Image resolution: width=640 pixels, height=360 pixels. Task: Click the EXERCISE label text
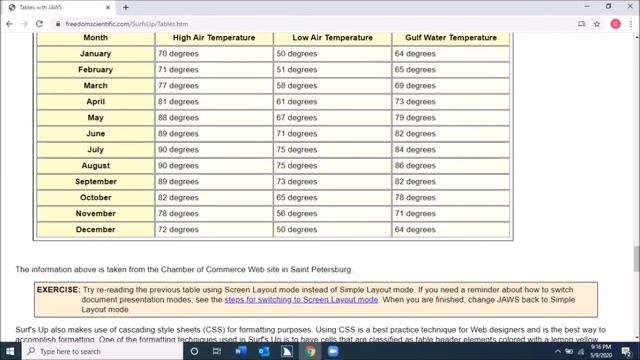pos(58,290)
